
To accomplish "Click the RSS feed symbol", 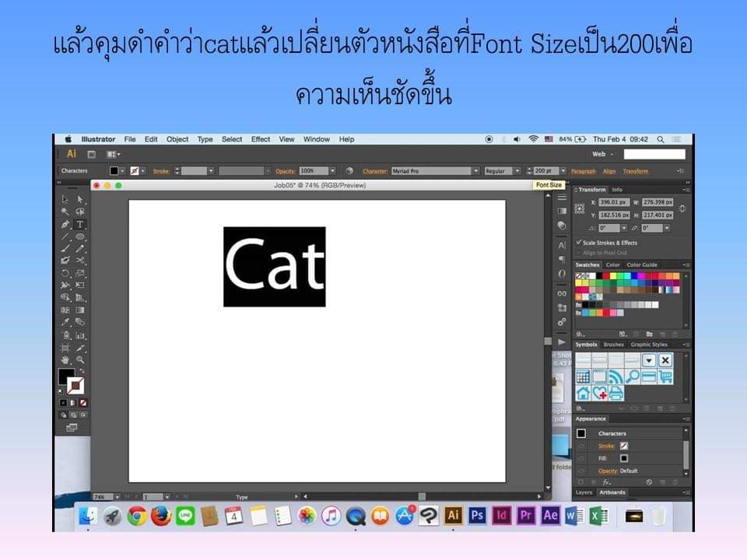I will (x=615, y=376).
